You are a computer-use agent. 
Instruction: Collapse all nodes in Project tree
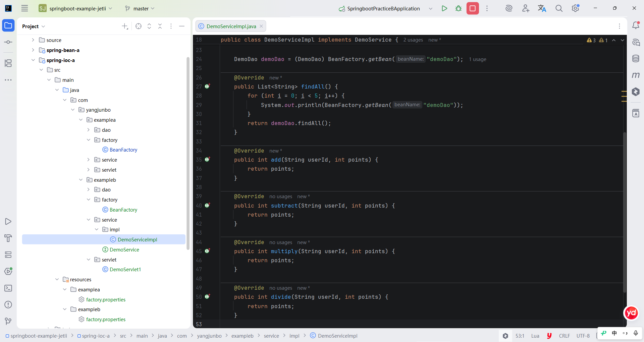pos(160,26)
